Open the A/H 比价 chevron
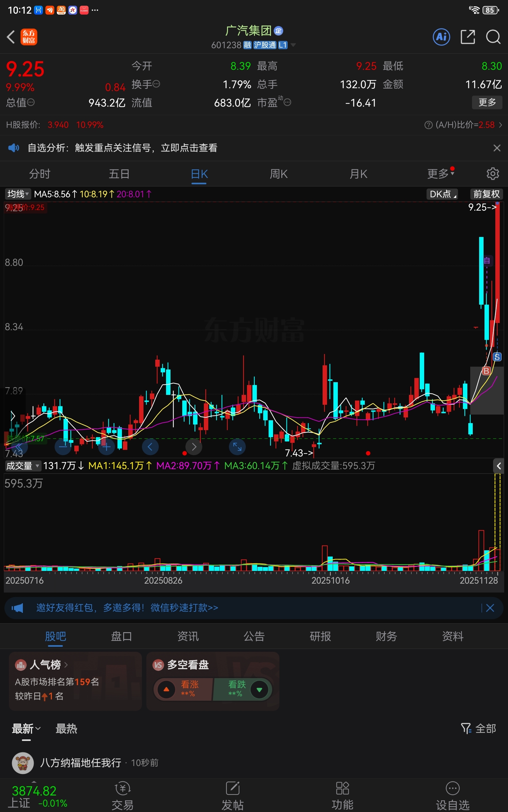 click(x=501, y=125)
